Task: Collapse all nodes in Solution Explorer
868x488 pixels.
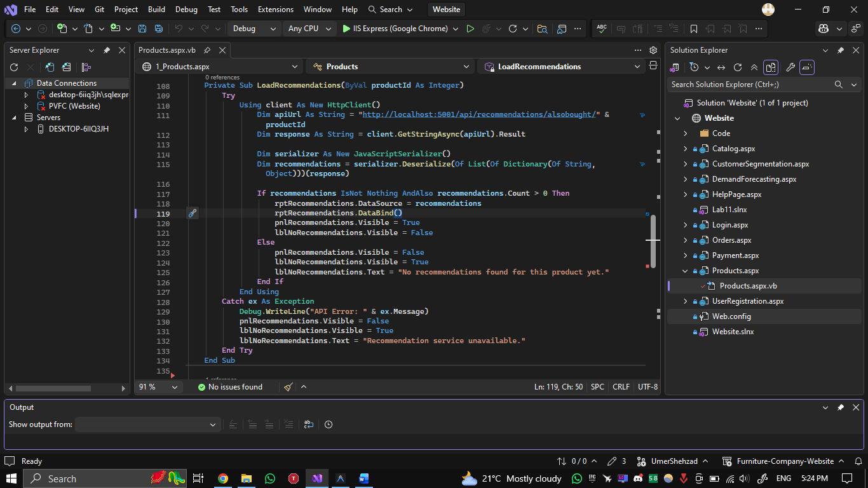Action: 754,67
